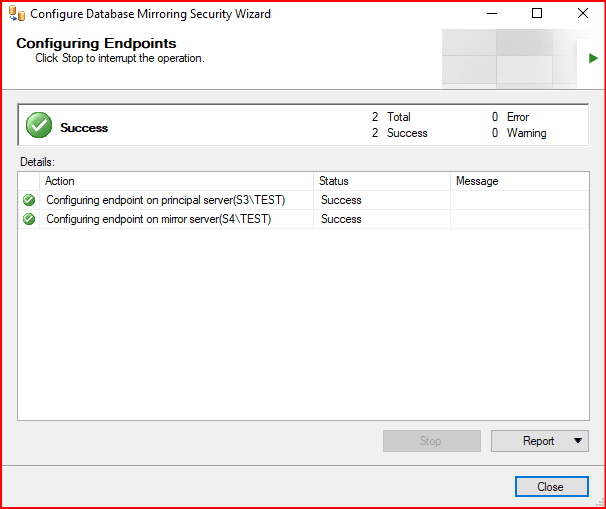Viewport: 606px width, 509px height.
Task: Minimize the wizard window
Action: coord(492,14)
